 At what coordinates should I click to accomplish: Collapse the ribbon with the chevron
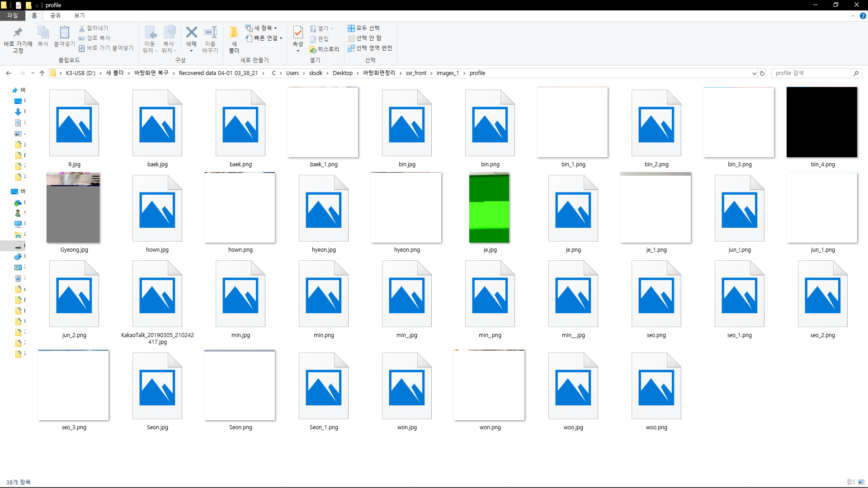pyautogui.click(x=853, y=16)
